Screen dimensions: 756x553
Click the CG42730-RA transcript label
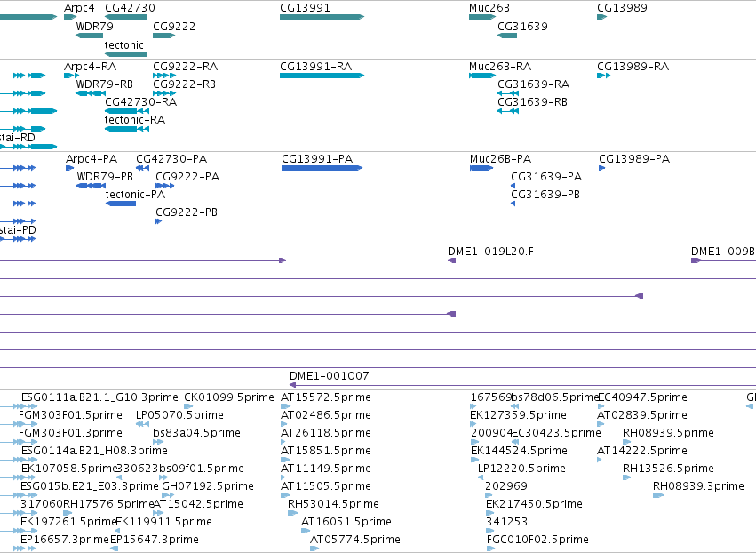click(x=140, y=102)
